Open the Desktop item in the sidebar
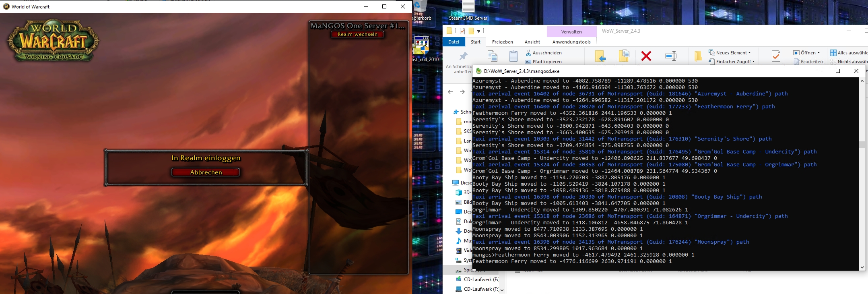This screenshot has width=868, height=294. [464, 212]
